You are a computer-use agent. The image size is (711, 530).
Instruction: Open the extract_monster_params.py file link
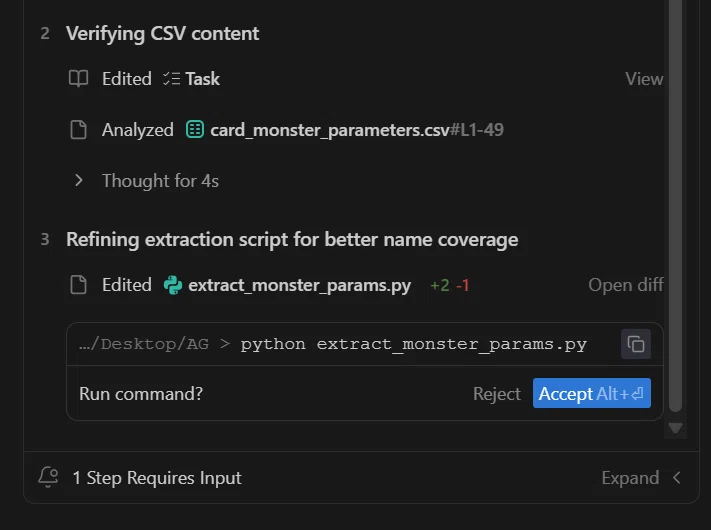[300, 285]
